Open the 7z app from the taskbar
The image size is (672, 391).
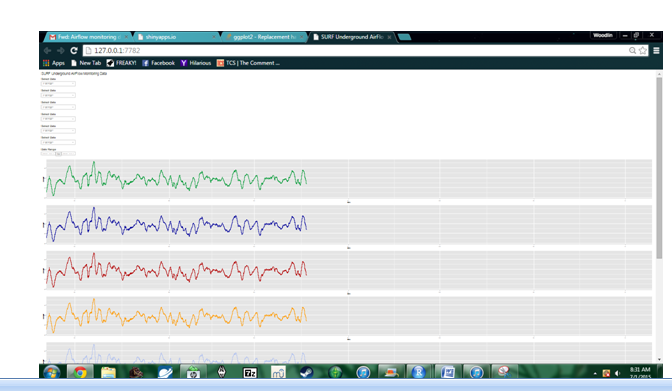coord(249,373)
